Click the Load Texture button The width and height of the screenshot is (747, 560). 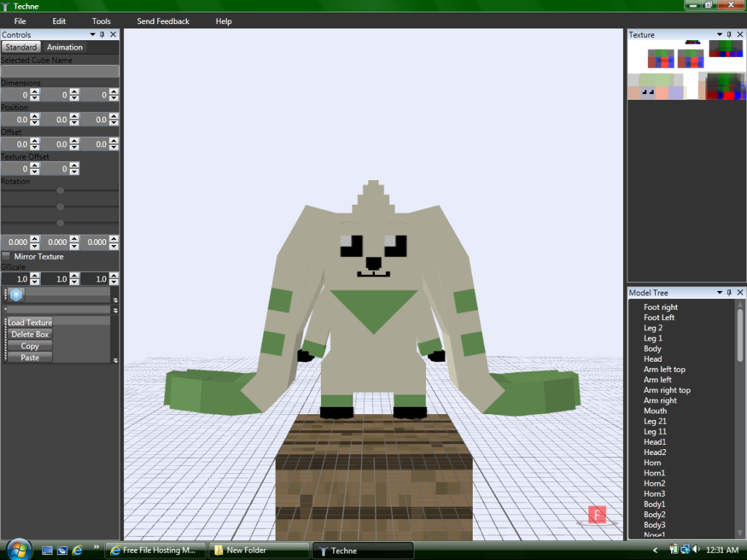29,322
